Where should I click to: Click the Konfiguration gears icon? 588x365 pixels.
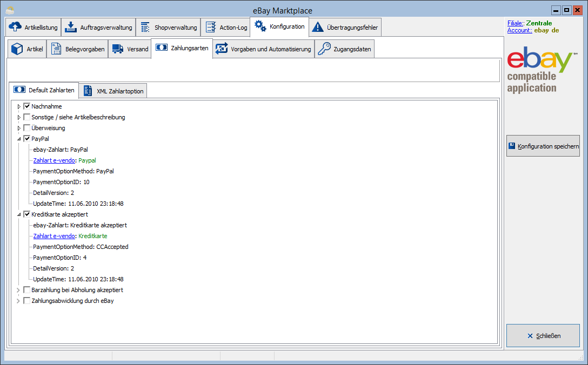260,26
